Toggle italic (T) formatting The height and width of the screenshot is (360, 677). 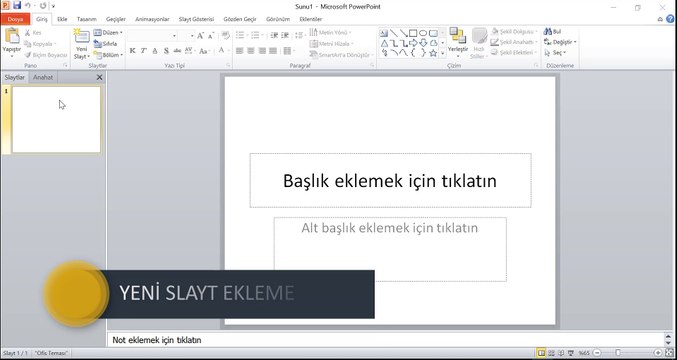coord(143,51)
